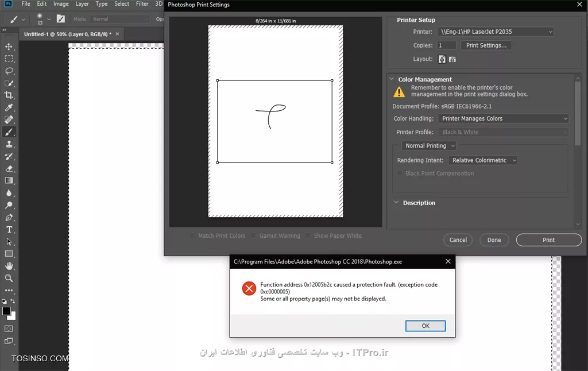588x371 pixels.
Task: Reset default foreground and background colors
Action: [4, 302]
